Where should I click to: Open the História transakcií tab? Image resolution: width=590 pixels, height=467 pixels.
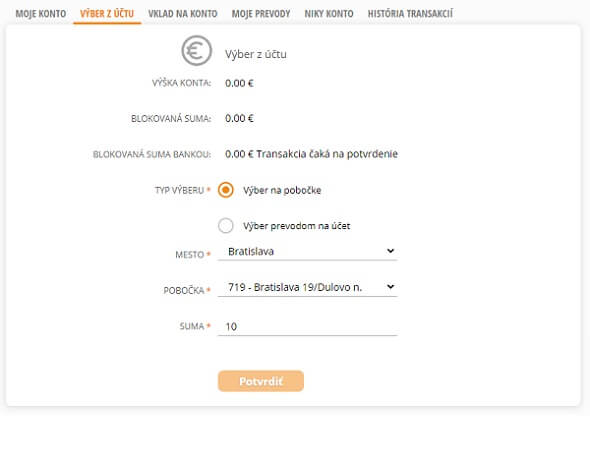coord(411,14)
